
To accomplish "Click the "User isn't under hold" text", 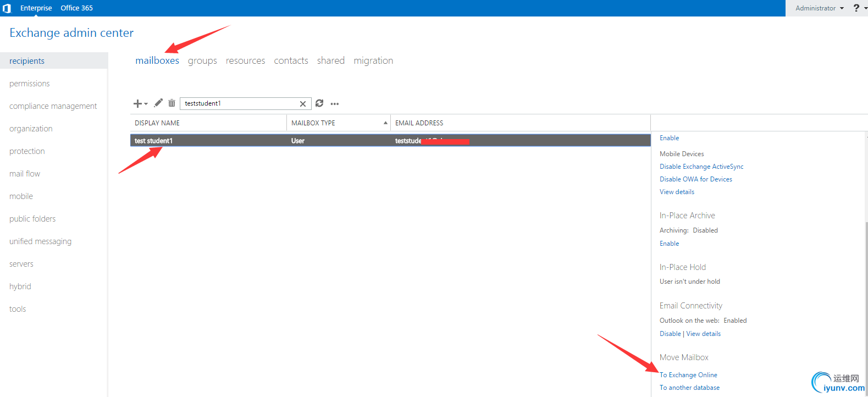I will [690, 282].
